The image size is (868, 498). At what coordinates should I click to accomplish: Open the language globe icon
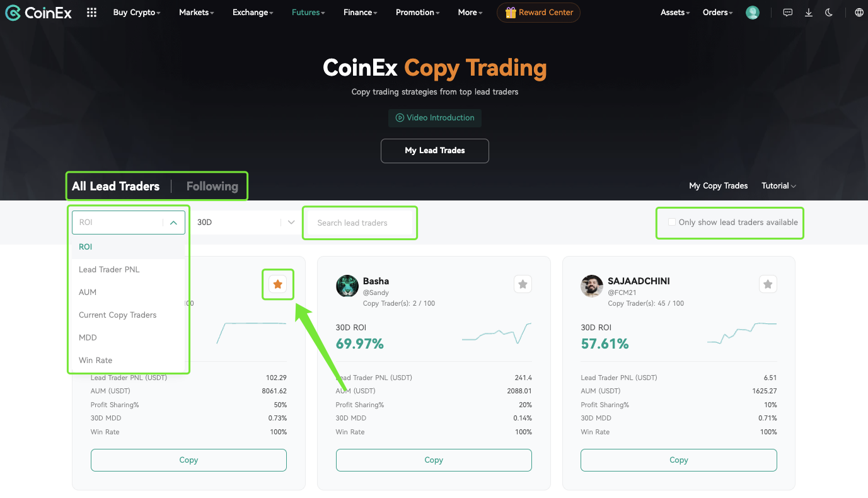click(859, 12)
